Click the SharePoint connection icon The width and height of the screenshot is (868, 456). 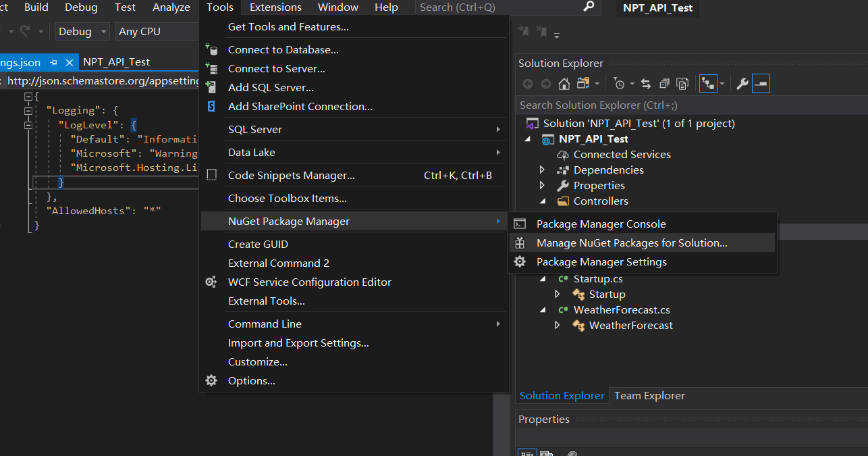coord(212,106)
